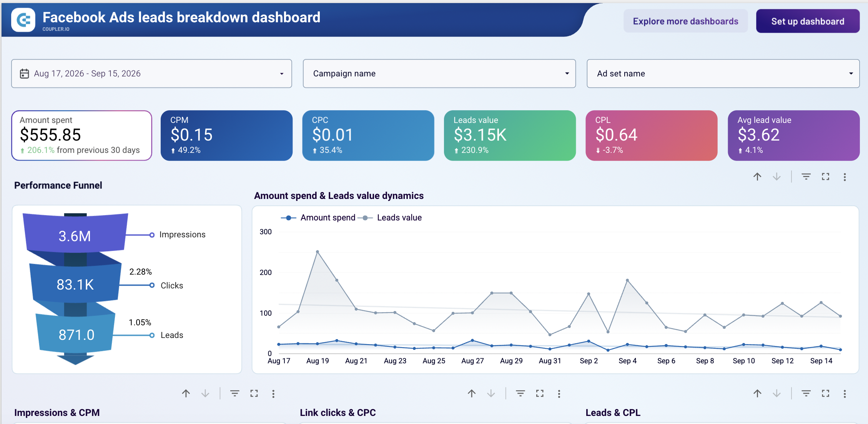This screenshot has height=424, width=868.
Task: Click drill down arrow above Impressions & CPM
Action: [205, 393]
